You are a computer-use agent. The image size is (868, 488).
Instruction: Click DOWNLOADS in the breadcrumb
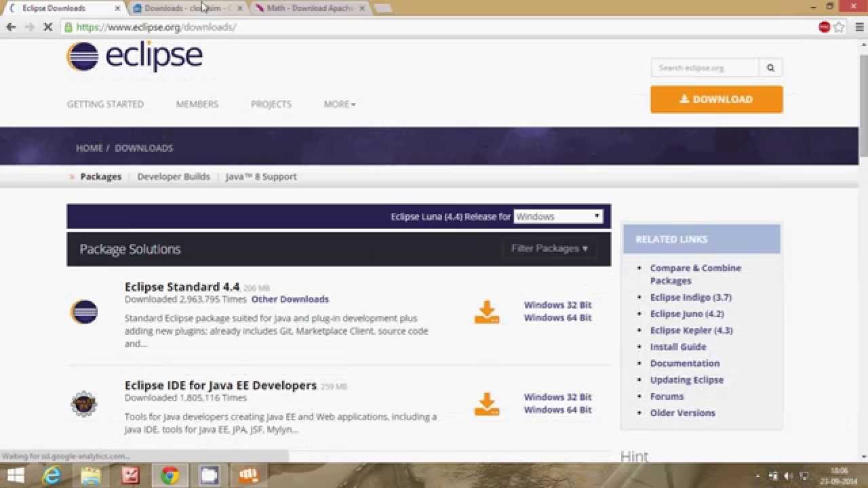click(x=144, y=148)
